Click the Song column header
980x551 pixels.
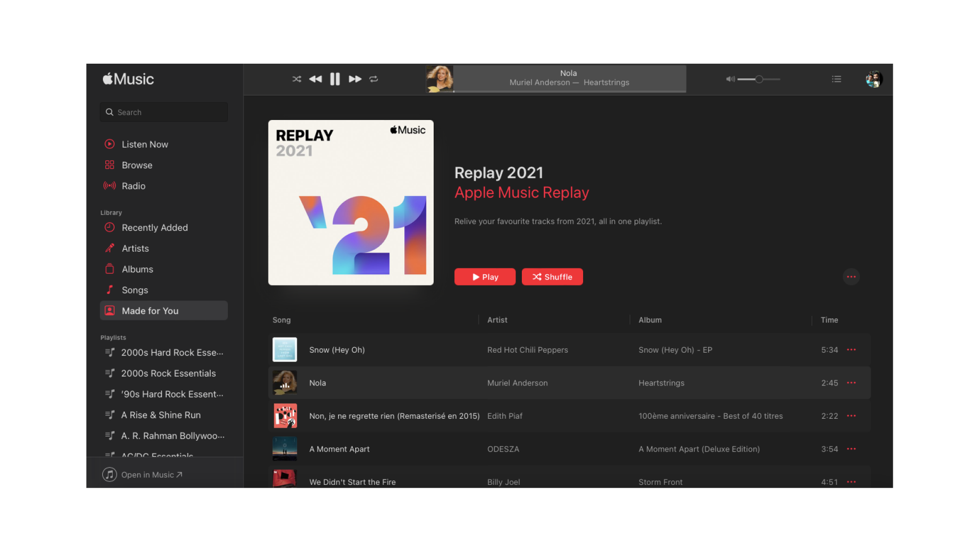(x=282, y=320)
